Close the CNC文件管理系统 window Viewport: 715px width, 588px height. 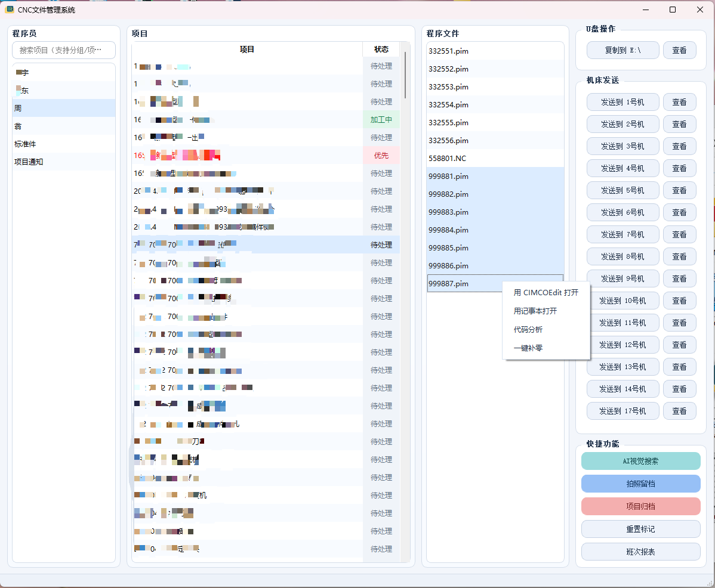(x=700, y=10)
